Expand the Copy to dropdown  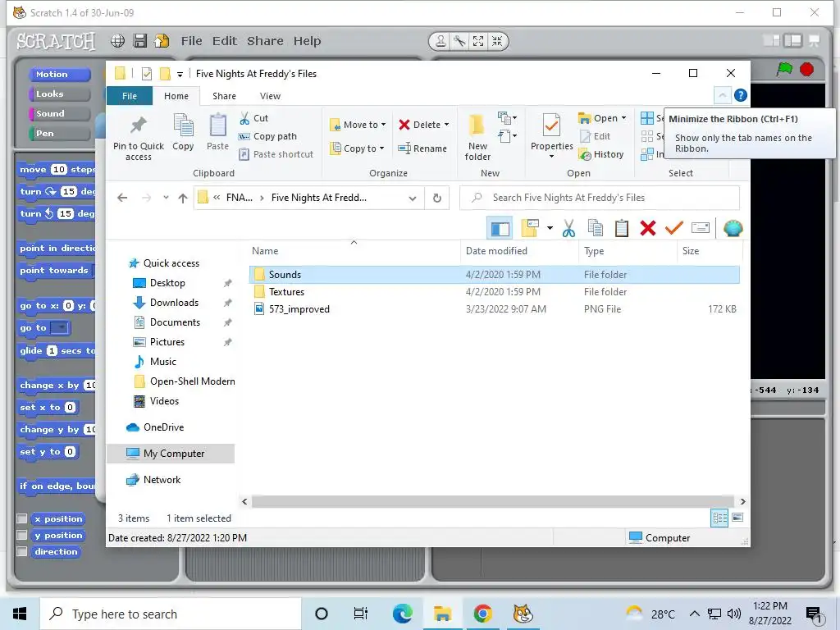[381, 148]
